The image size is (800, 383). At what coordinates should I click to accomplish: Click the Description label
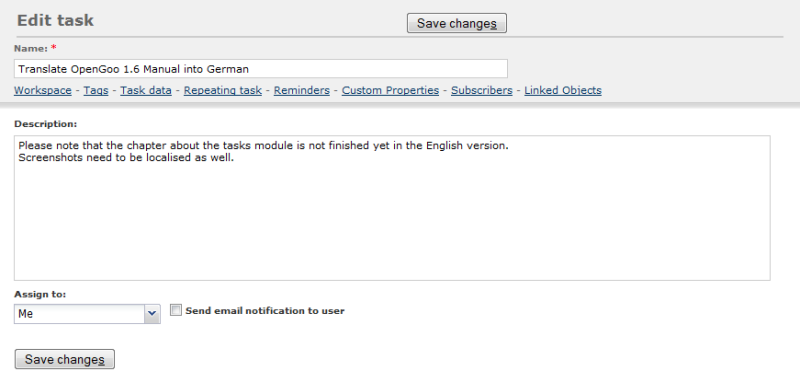[45, 124]
